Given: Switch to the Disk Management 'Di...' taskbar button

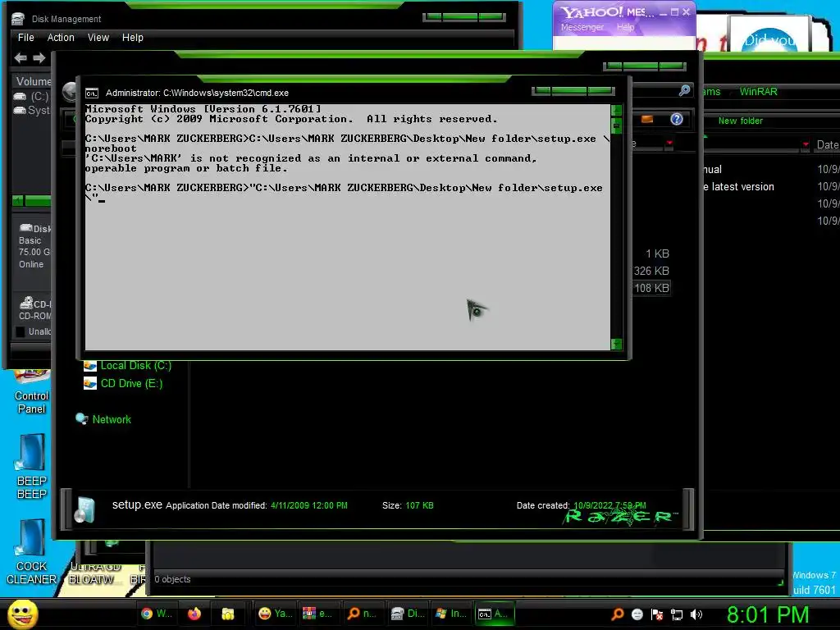Looking at the screenshot, I should [407, 614].
